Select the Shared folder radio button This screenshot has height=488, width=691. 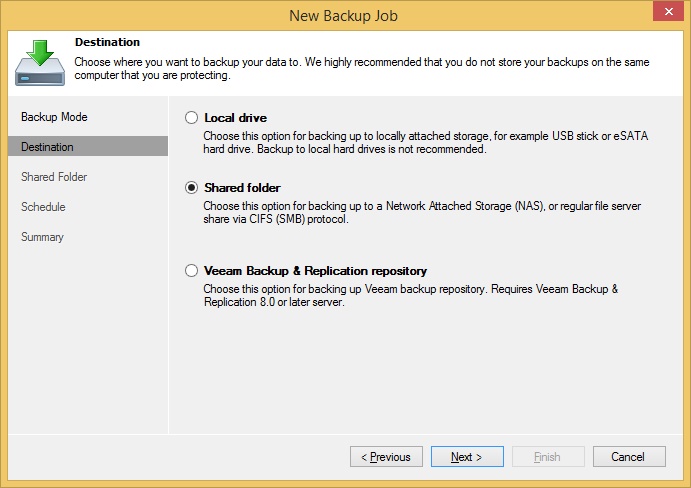(x=191, y=188)
